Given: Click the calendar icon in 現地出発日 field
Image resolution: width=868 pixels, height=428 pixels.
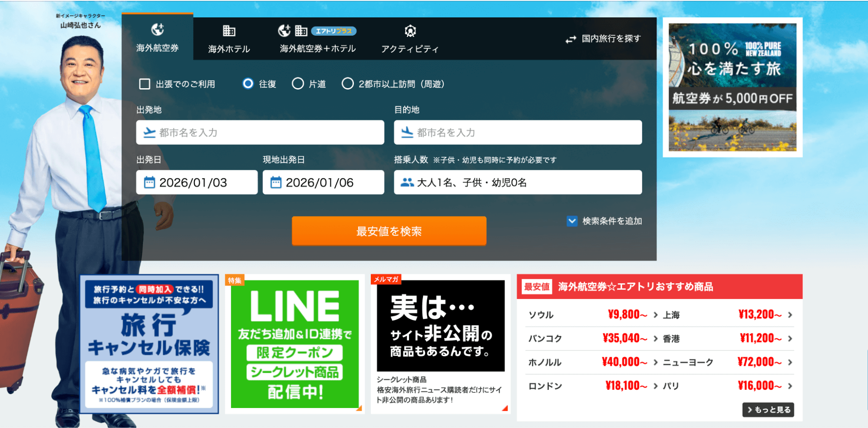Looking at the screenshot, I should pos(276,182).
